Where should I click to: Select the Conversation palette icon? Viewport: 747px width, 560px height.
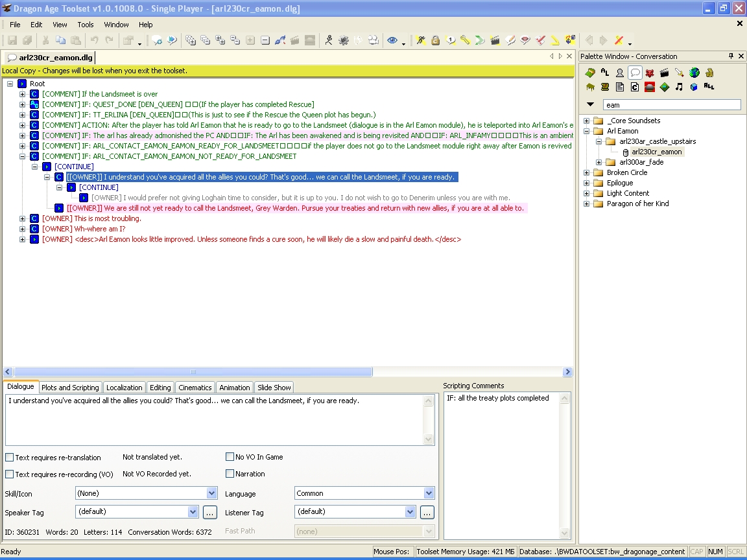click(x=635, y=73)
